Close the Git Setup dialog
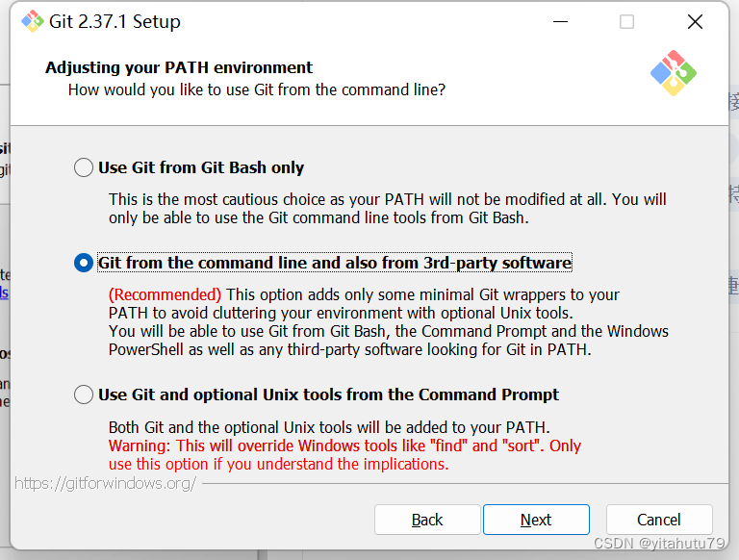Image resolution: width=739 pixels, height=560 pixels. coord(695,21)
